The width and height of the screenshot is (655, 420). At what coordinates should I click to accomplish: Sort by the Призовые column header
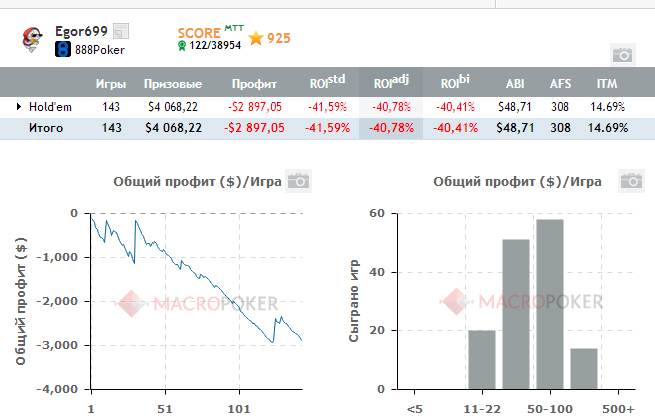[x=173, y=84]
